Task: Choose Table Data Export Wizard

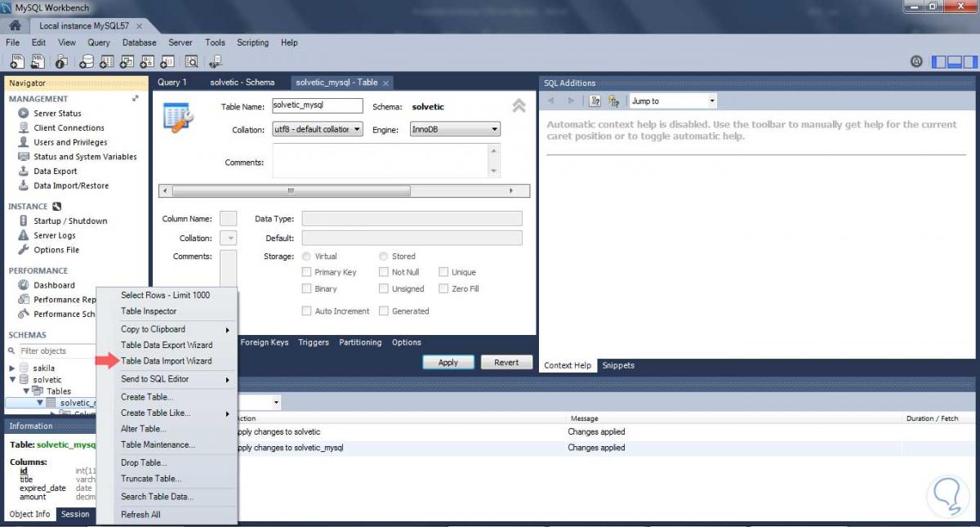Action: [x=167, y=346]
